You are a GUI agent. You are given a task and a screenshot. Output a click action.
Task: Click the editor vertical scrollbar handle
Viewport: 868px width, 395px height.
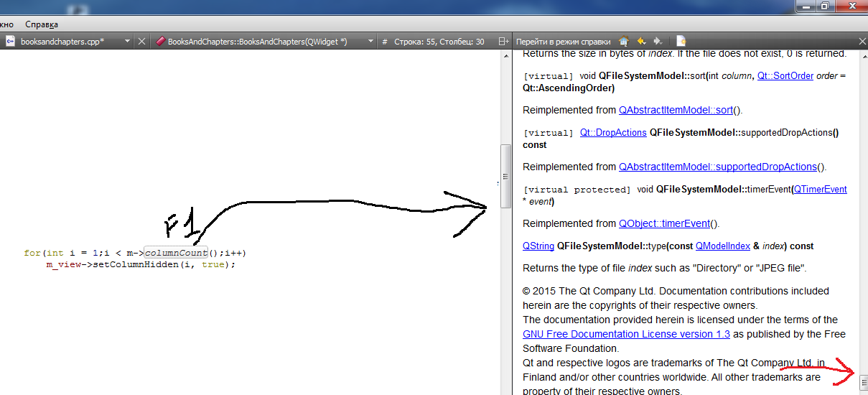click(x=505, y=176)
